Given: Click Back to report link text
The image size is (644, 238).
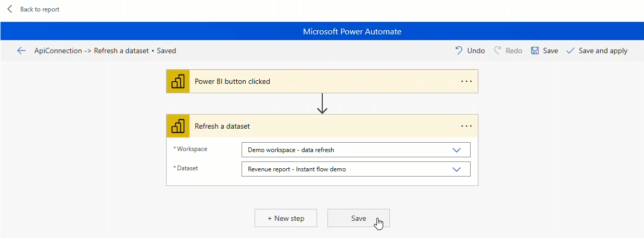Looking at the screenshot, I should tap(40, 9).
